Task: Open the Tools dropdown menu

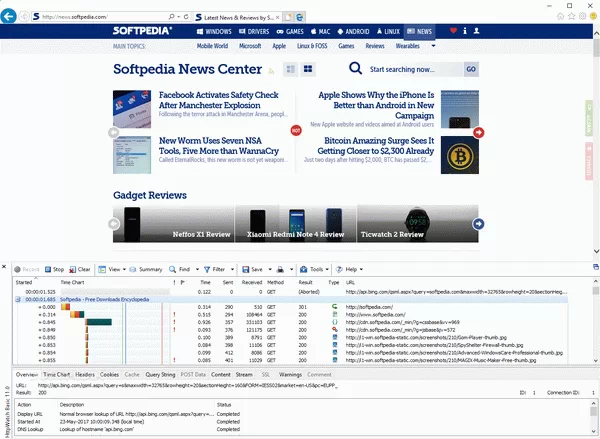Action: tap(315, 269)
